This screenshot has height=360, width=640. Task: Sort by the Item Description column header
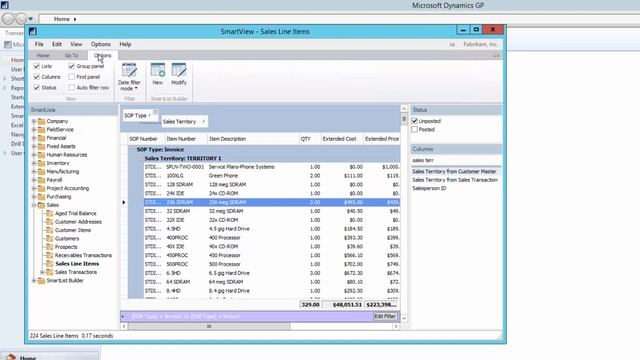tap(253, 139)
